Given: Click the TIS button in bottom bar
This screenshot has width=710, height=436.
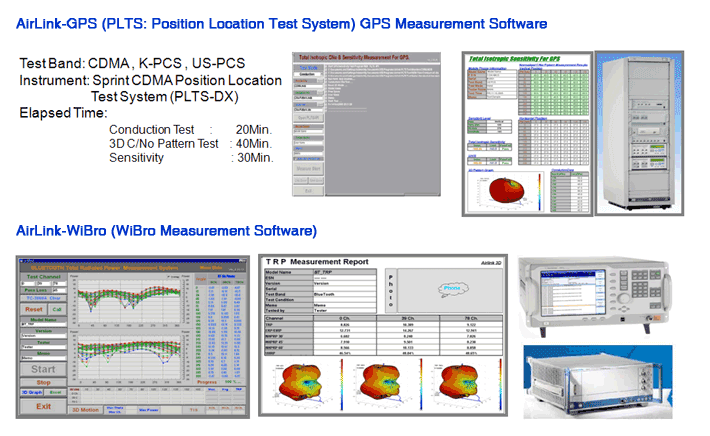Looking at the screenshot, I should click(x=193, y=410).
